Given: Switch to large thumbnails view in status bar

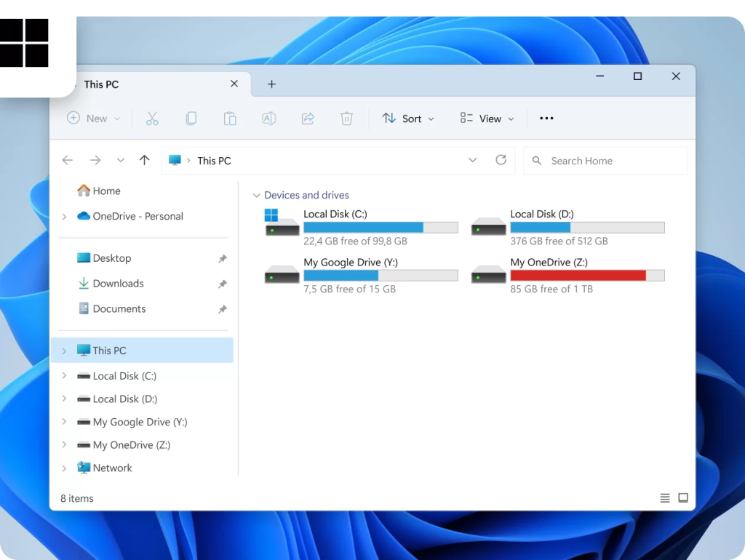Looking at the screenshot, I should click(683, 497).
